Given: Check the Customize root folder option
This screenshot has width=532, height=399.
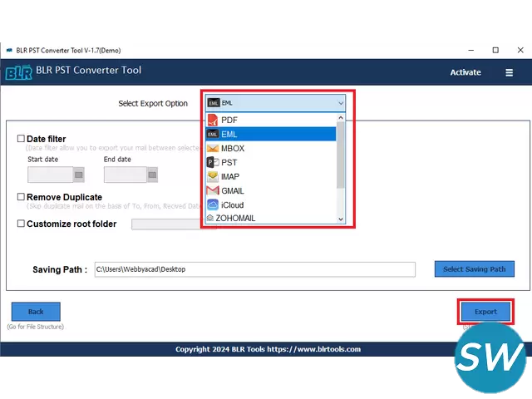Looking at the screenshot, I should tap(21, 224).
